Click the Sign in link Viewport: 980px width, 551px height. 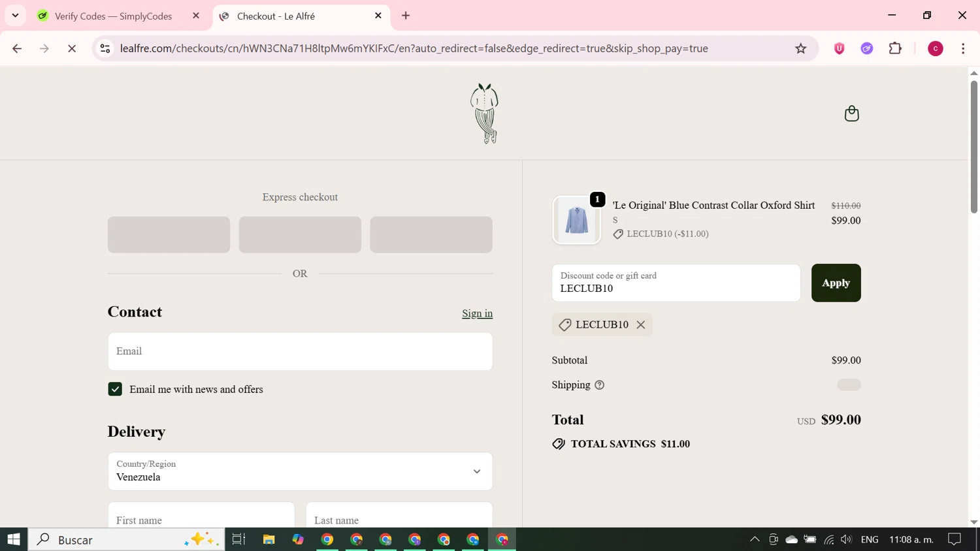click(x=477, y=313)
